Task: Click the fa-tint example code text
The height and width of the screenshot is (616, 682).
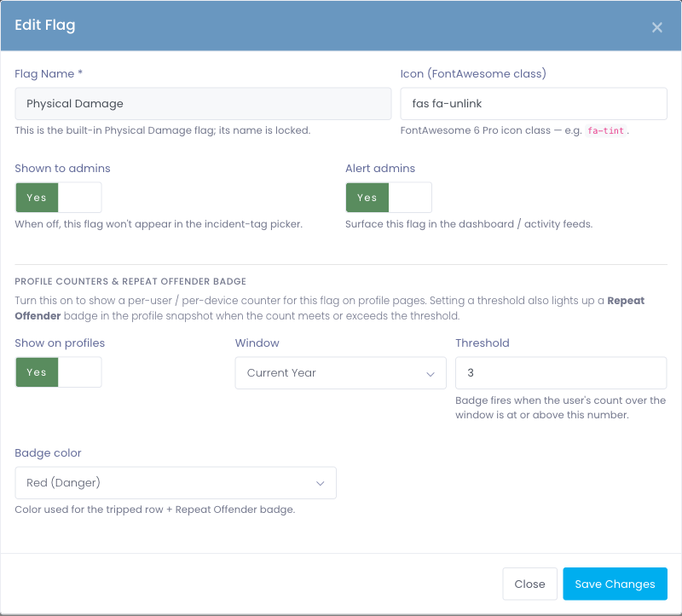Action: coord(605,130)
